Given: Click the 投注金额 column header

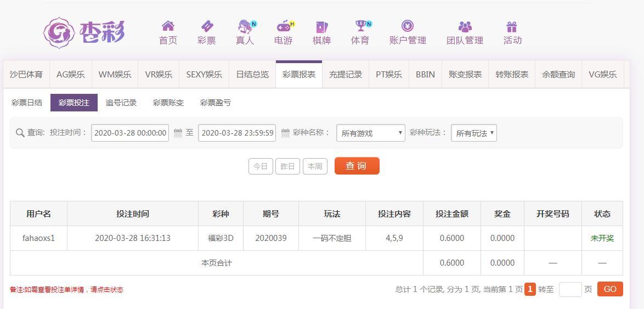Looking at the screenshot, I should point(452,214).
